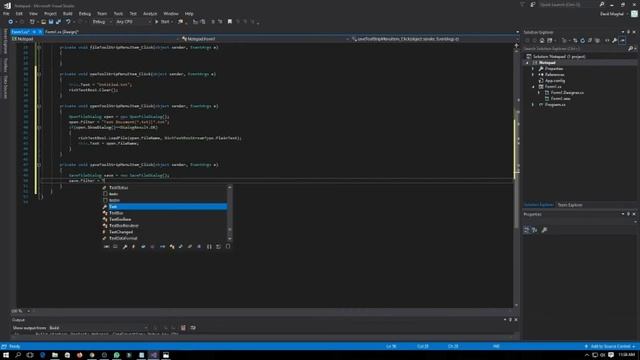This screenshot has width=640, height=360.
Task: Select TextChanged in the suggestion list
Action: click(164, 232)
